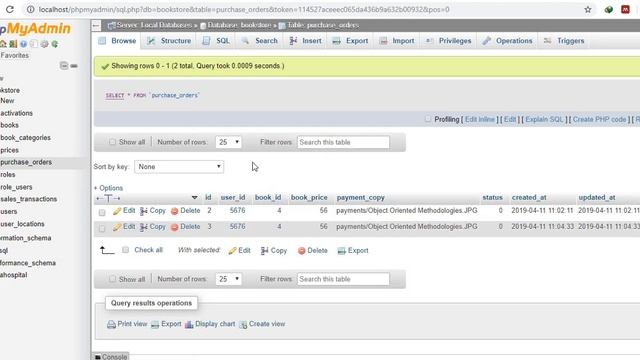
Task: Toggle full texts arrows in table header
Action: point(108,198)
